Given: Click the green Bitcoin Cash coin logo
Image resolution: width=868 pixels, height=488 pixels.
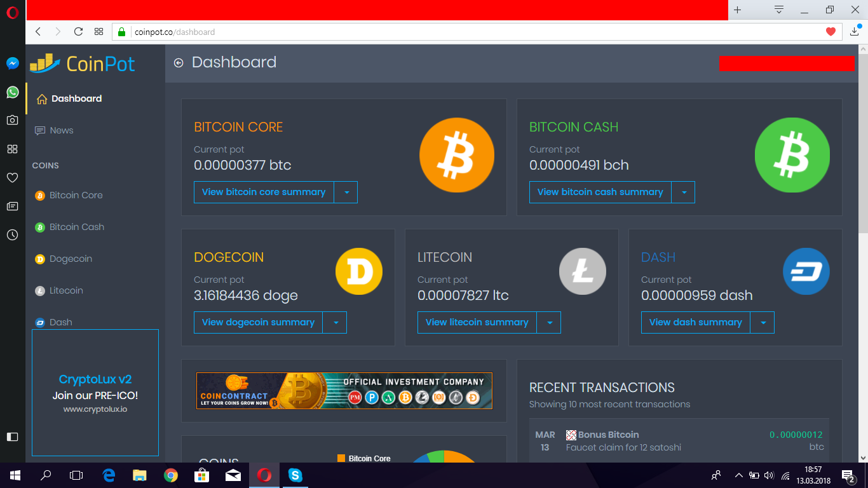Looking at the screenshot, I should (792, 155).
